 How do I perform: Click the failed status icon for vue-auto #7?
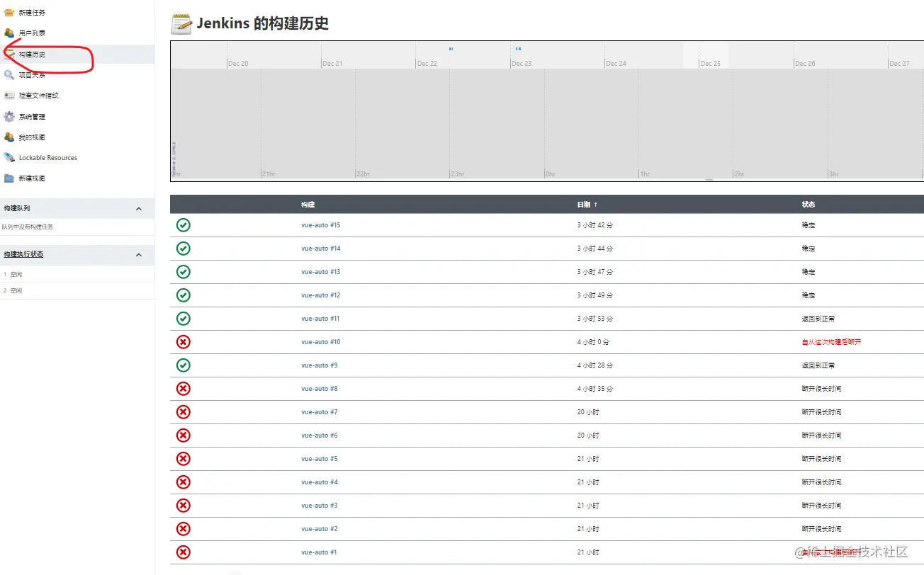tap(183, 412)
